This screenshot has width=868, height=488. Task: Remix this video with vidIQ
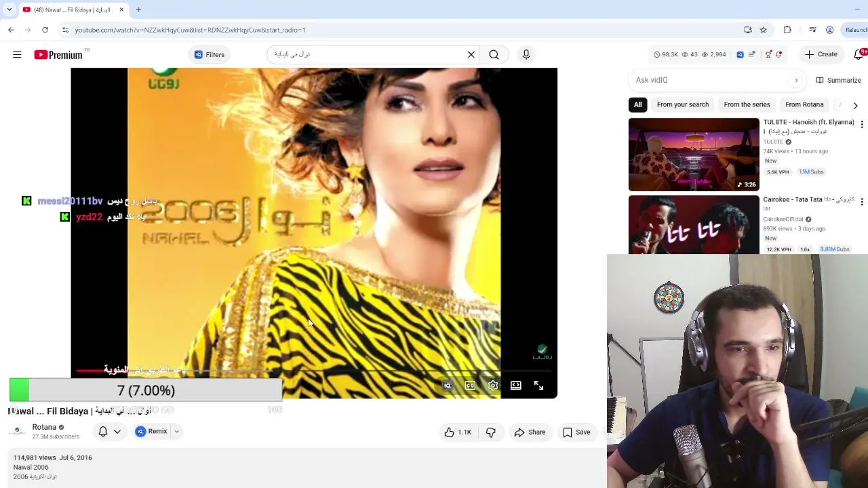pyautogui.click(x=151, y=431)
